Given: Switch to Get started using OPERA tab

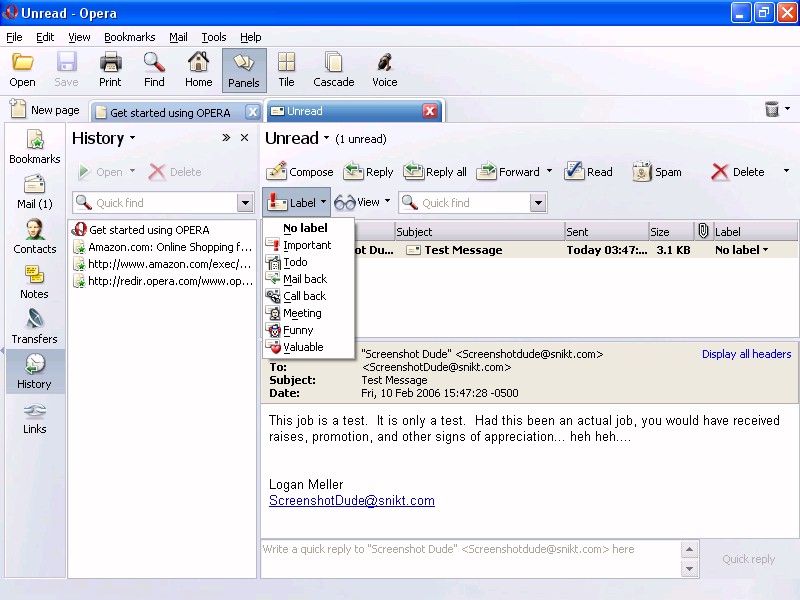Looking at the screenshot, I should [170, 112].
